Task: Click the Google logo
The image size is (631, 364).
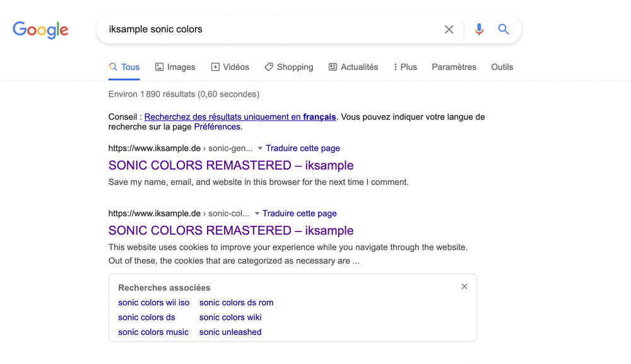Action: pyautogui.click(x=40, y=30)
